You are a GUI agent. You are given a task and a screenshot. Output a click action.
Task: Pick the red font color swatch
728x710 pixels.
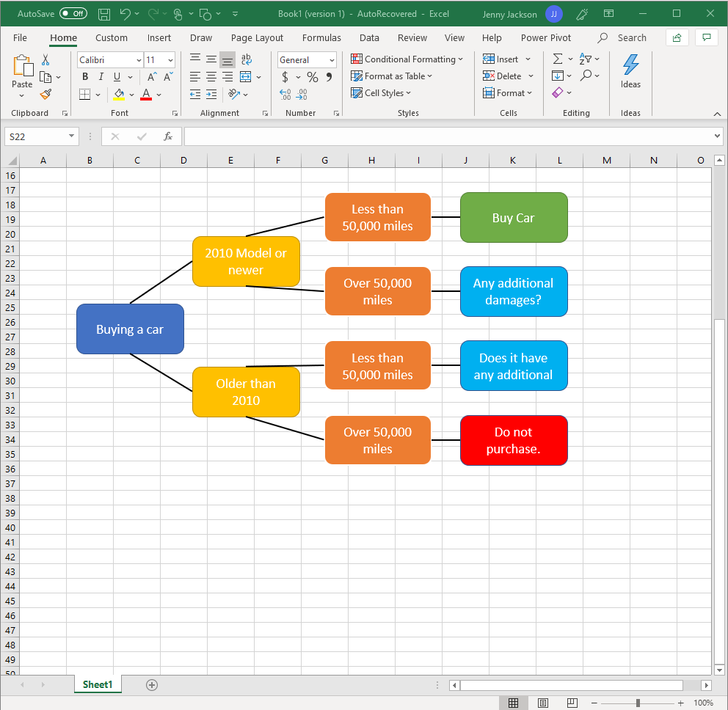[x=145, y=94]
